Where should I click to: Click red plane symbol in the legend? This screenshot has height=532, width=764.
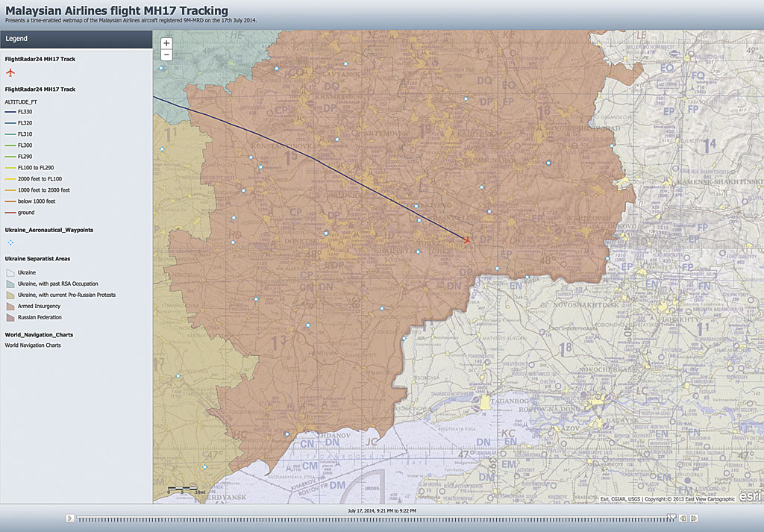pos(10,73)
